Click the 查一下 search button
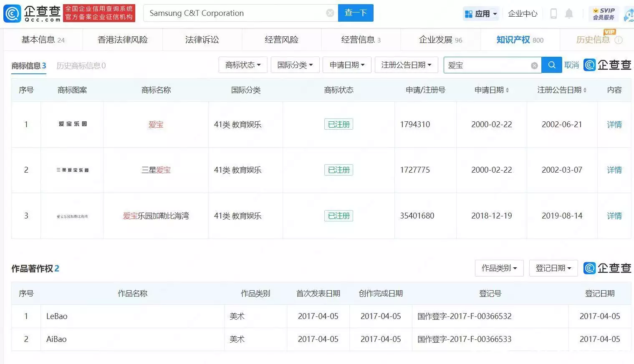The width and height of the screenshot is (634, 364). [356, 13]
